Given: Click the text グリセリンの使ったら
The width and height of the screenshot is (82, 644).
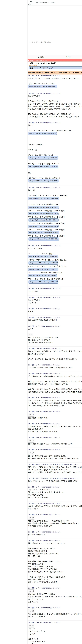Looking at the screenshot, I should click(37, 535).
